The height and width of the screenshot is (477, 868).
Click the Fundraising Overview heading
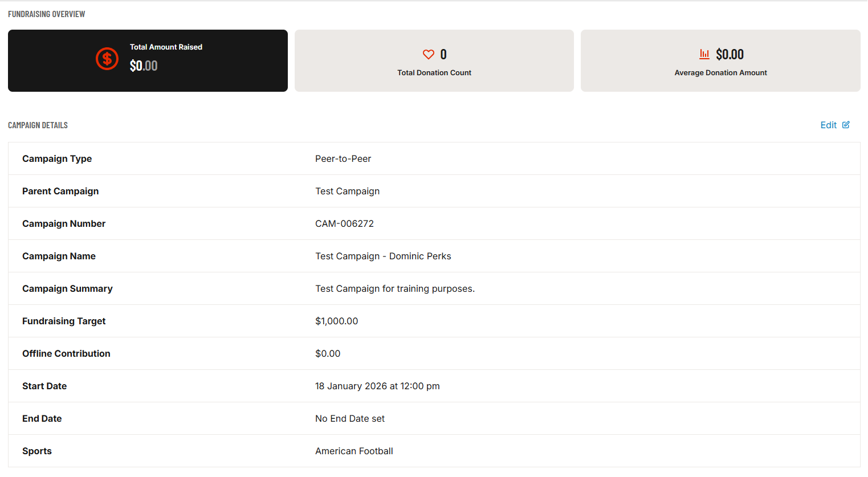(46, 14)
